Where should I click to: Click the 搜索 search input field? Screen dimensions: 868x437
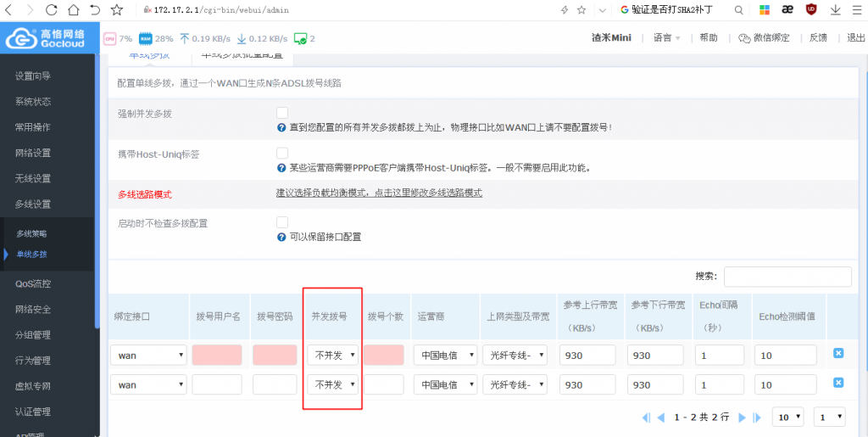click(x=787, y=277)
